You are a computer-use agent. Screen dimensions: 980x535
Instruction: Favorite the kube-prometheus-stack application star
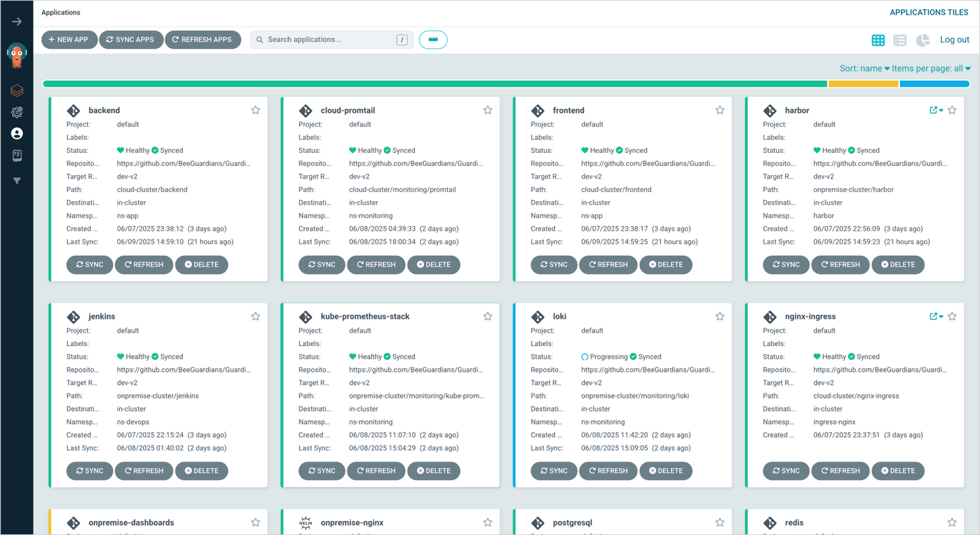tap(488, 317)
